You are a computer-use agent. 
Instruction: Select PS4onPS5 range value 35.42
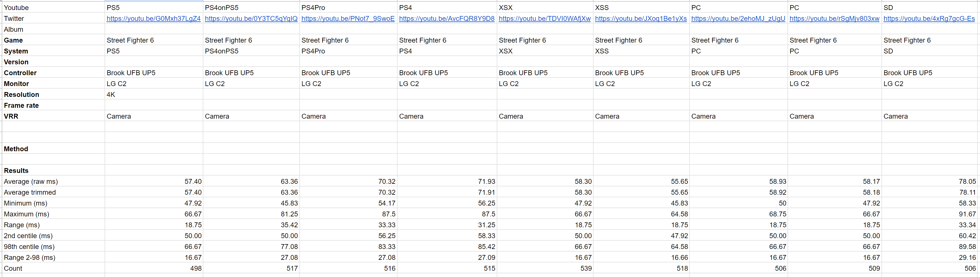(251, 225)
